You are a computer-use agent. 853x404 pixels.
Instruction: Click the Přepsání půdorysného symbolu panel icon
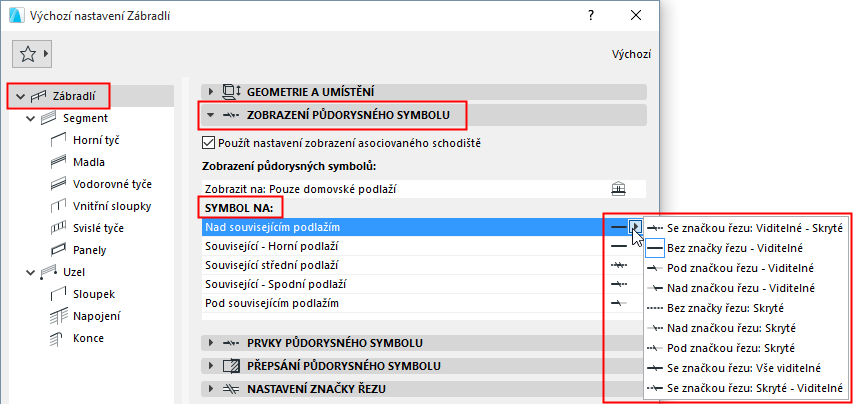tap(232, 366)
